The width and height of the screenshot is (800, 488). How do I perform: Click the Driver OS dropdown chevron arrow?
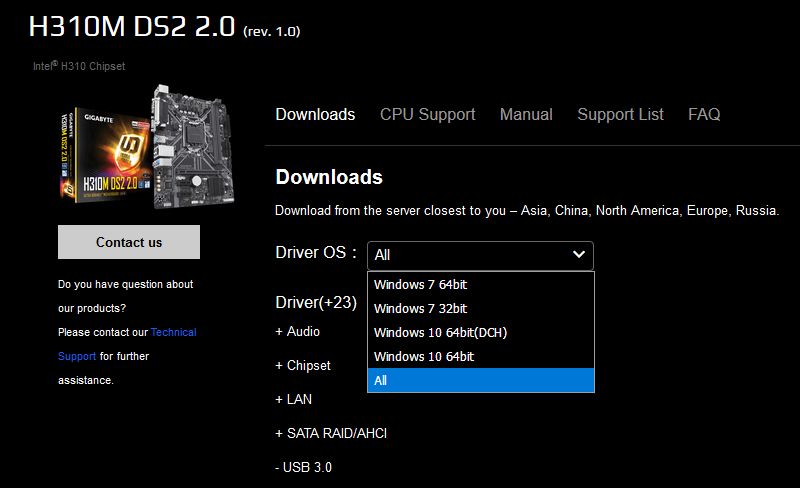click(579, 254)
